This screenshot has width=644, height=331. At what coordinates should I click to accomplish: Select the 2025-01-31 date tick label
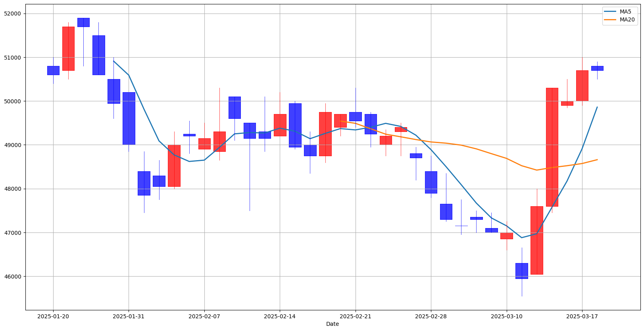pos(129,316)
